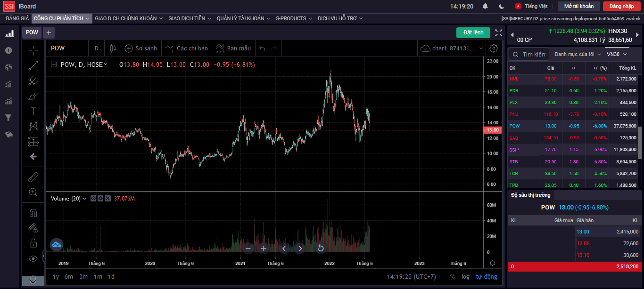Add a new chart tab
This screenshot has width=644, height=289.
[49, 32]
